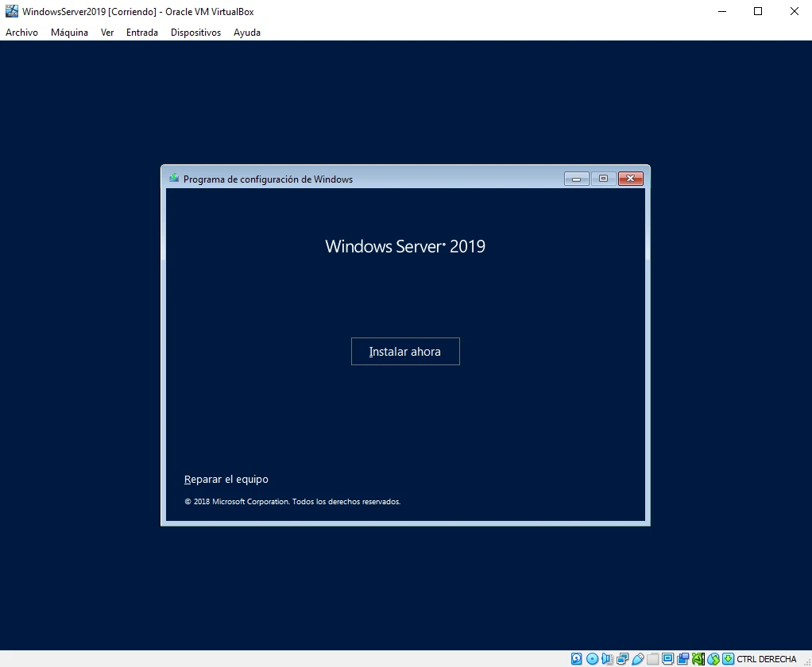This screenshot has width=812, height=667.
Task: Click the window resize grip in status bar
Action: coord(806,661)
